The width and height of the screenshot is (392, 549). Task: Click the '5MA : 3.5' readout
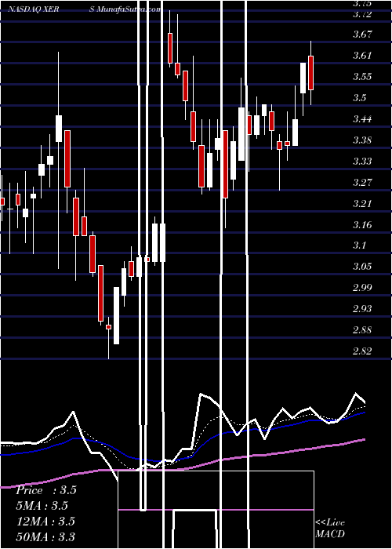click(x=42, y=506)
